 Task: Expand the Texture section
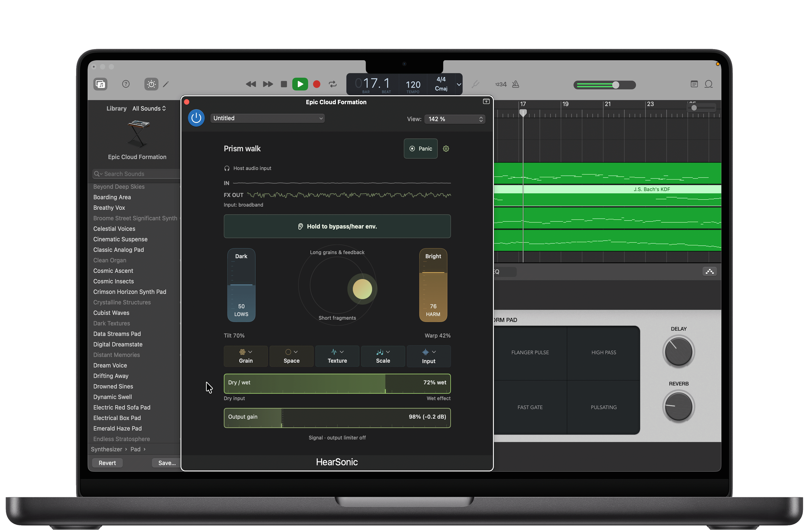[337, 356]
